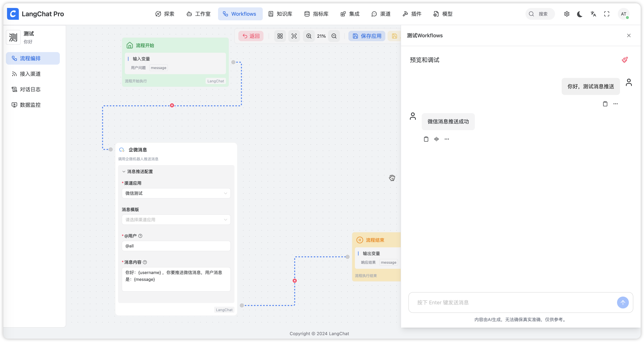644x342 pixels.
Task: Click the 返回 button
Action: (x=251, y=36)
